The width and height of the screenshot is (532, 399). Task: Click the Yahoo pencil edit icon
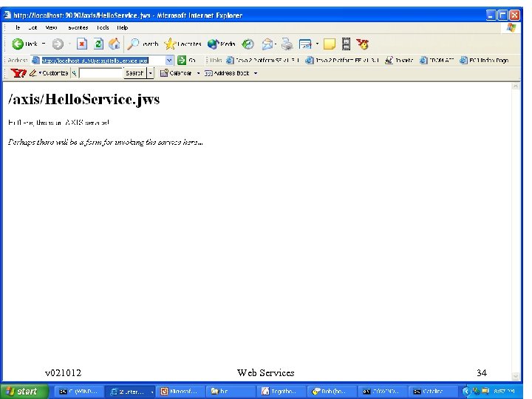pyautogui.click(x=33, y=73)
